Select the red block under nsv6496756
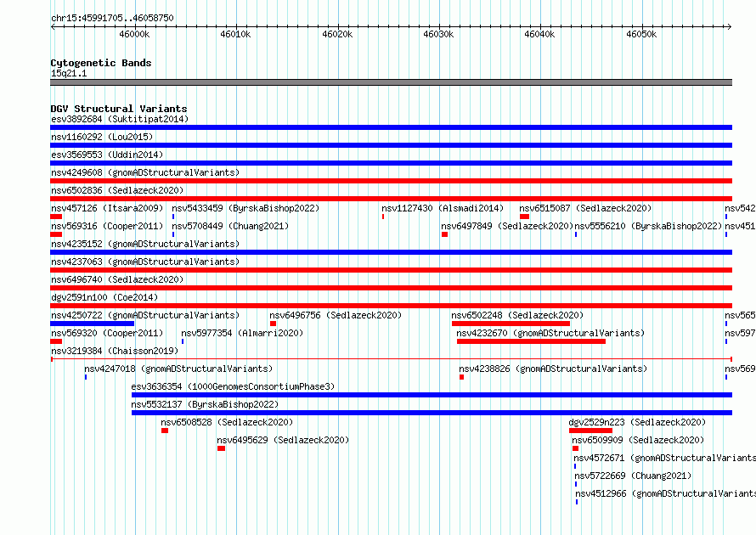 [273, 324]
